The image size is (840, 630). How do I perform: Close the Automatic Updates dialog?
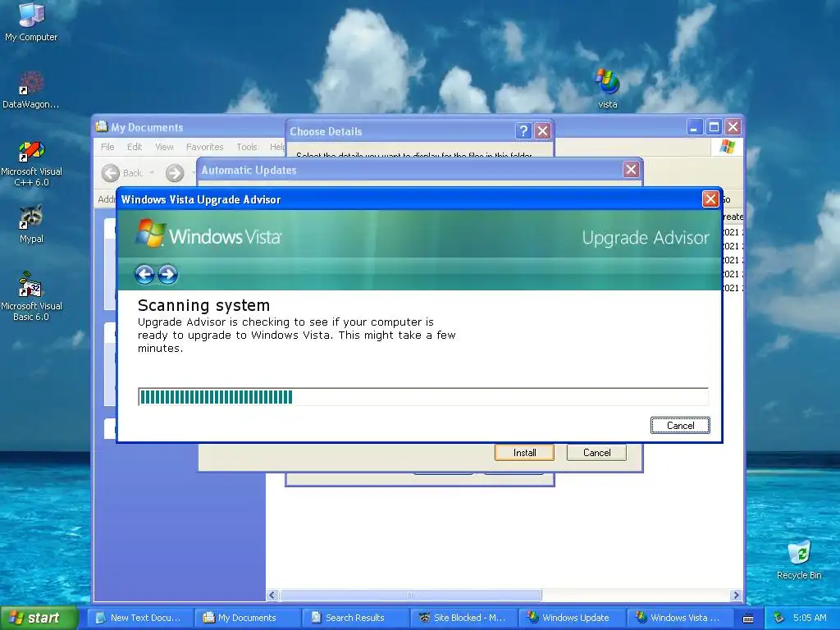tap(631, 170)
